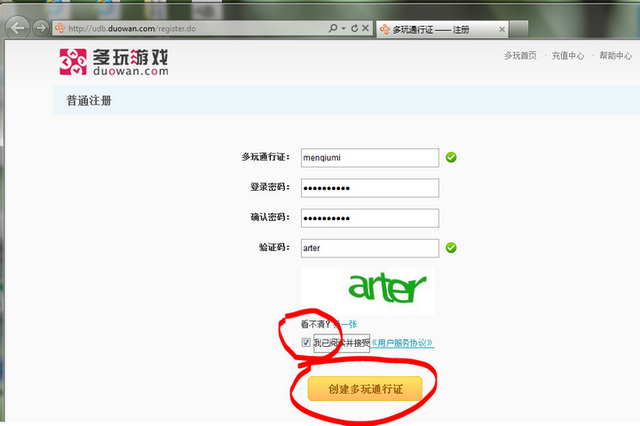
Task: Open the 多玩首页 link
Action: [x=520, y=55]
